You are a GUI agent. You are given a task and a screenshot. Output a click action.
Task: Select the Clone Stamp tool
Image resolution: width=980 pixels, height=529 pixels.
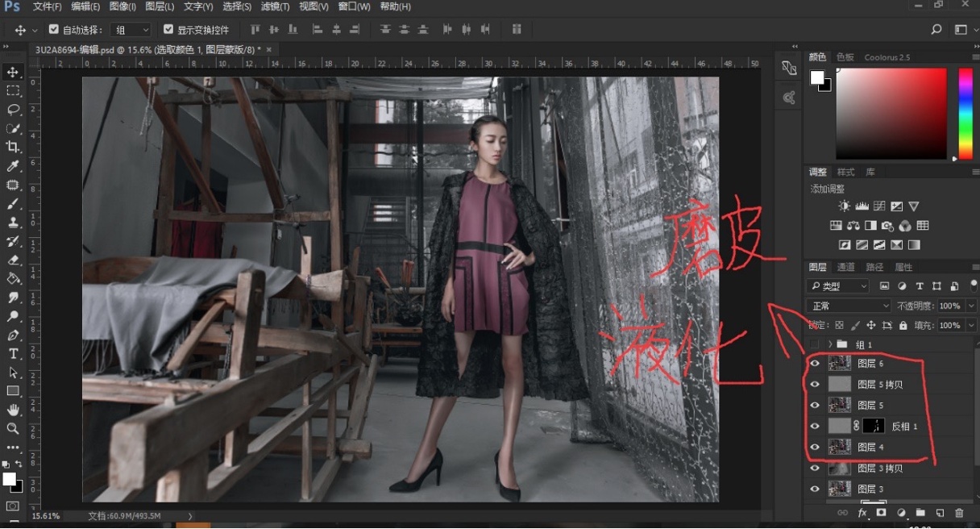click(13, 223)
